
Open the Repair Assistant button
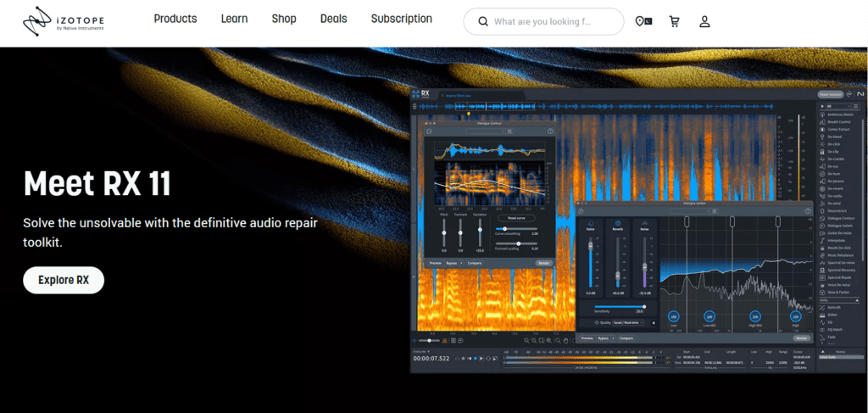coord(830,94)
